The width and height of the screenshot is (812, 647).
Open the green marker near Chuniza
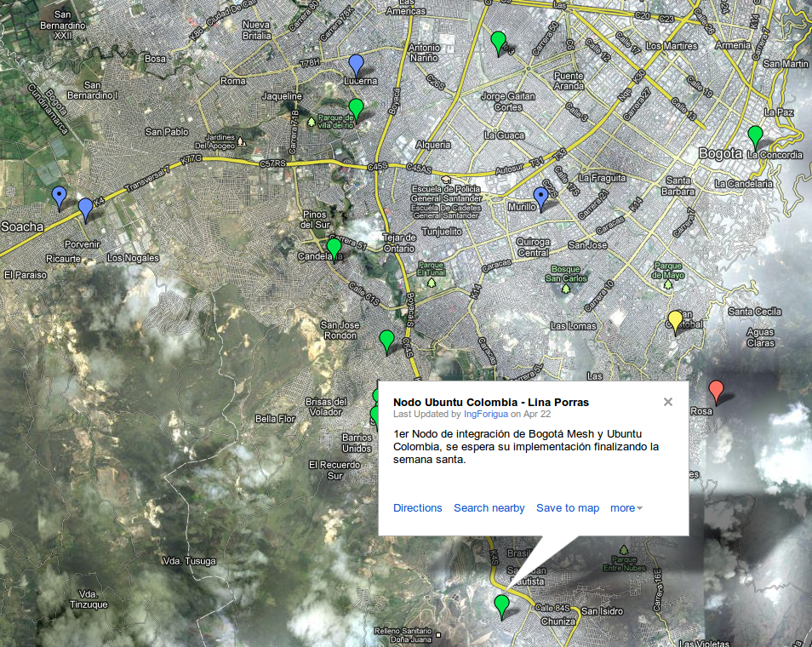point(501,605)
